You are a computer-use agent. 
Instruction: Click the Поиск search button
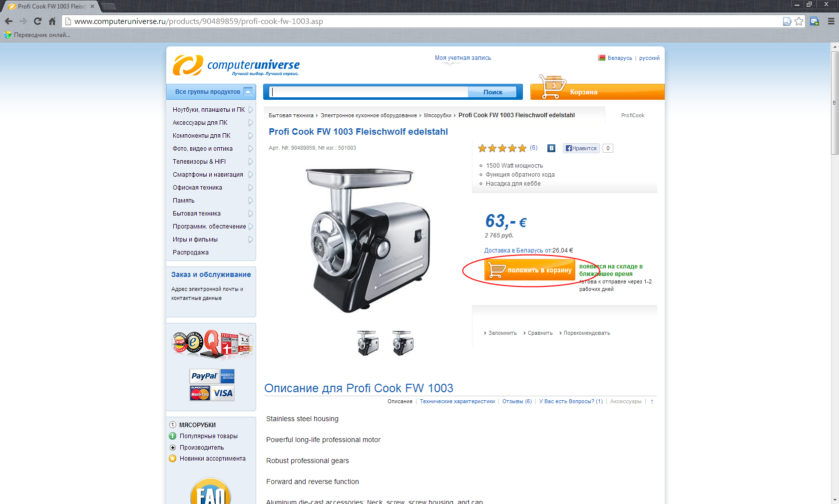point(493,92)
